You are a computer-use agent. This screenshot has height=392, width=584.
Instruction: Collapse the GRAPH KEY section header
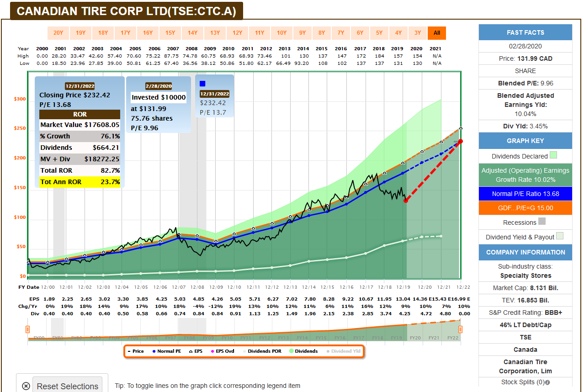tap(525, 141)
